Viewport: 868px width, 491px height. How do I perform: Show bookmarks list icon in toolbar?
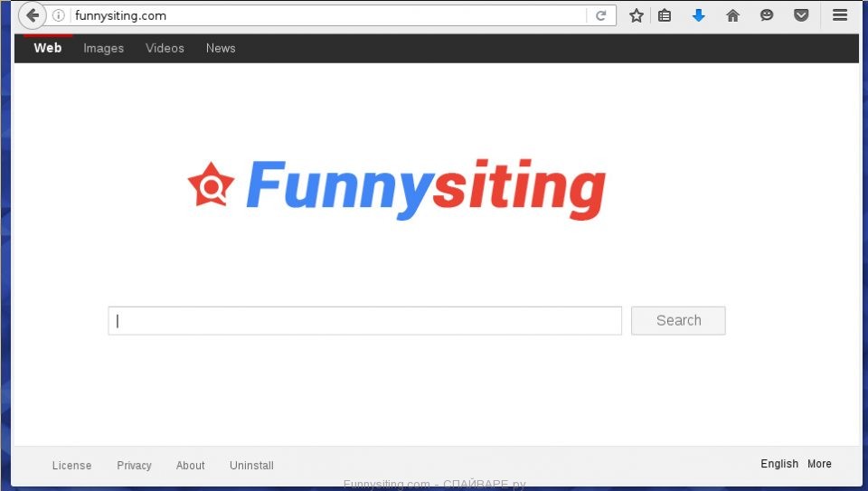(x=665, y=15)
